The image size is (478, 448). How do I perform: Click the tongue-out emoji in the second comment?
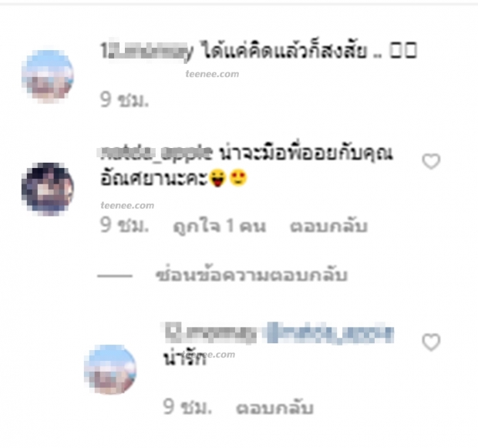217,178
